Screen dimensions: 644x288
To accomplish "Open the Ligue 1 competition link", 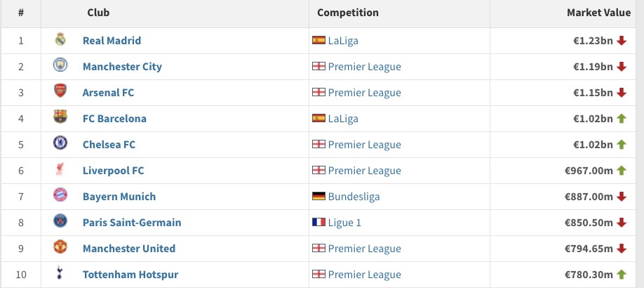I will (x=344, y=223).
